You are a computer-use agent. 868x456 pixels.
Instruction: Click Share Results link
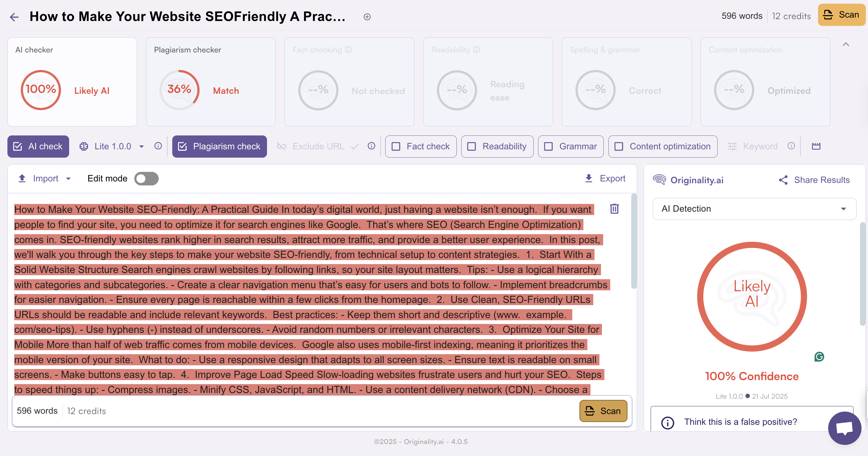click(x=822, y=180)
